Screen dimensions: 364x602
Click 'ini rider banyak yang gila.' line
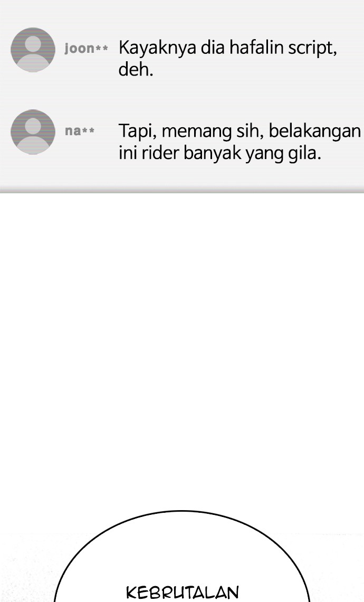click(x=220, y=153)
